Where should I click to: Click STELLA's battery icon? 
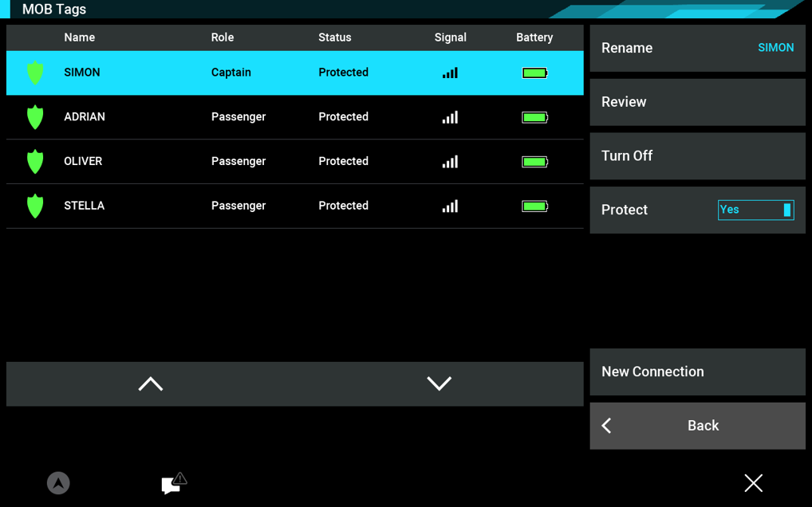(534, 206)
